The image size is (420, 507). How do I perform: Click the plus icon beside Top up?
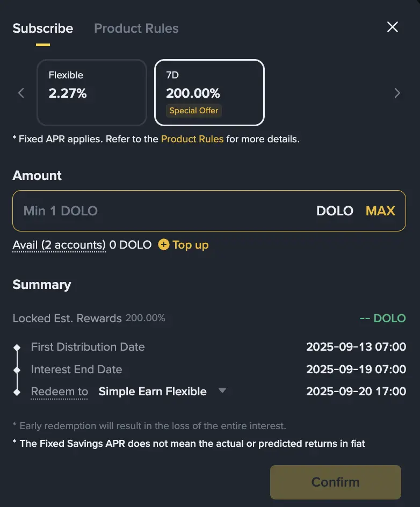click(163, 245)
